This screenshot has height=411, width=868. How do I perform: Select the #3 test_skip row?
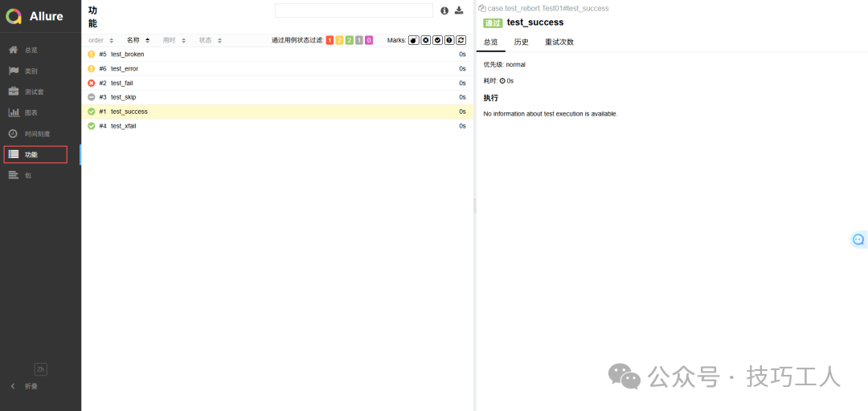pyautogui.click(x=277, y=97)
